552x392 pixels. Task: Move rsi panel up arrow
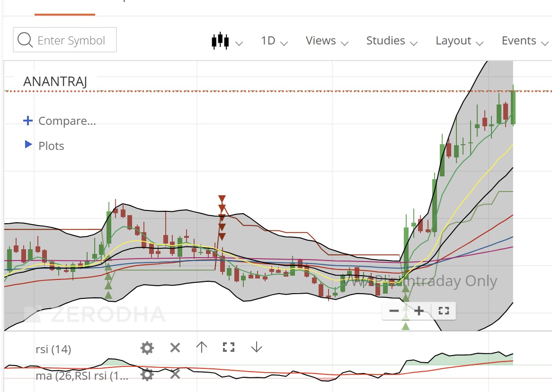[201, 348]
